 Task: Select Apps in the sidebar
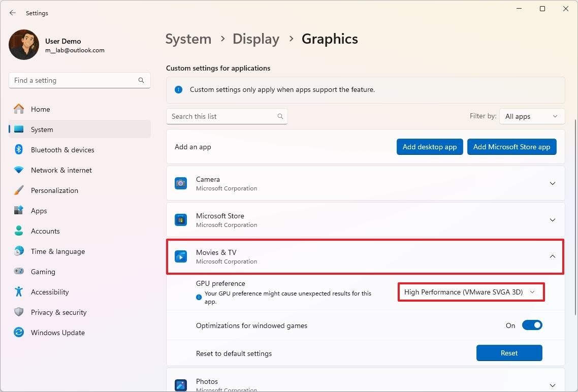click(80, 210)
